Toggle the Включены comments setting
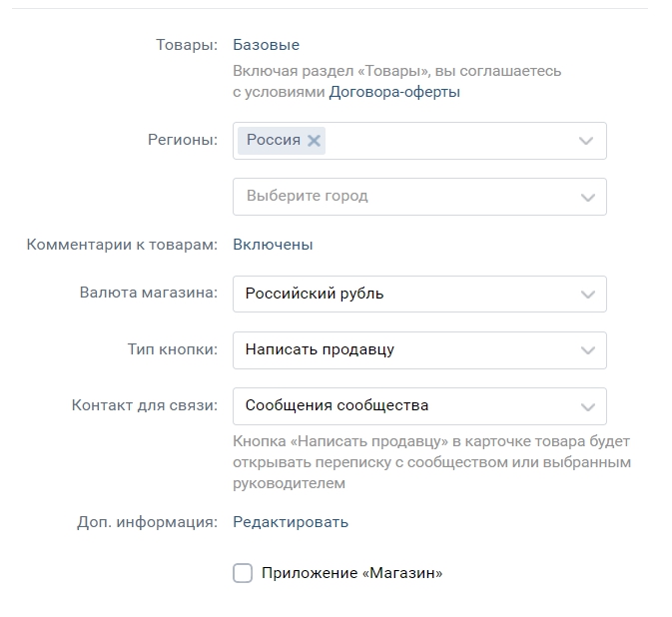This screenshot has height=617, width=672. pos(273,245)
